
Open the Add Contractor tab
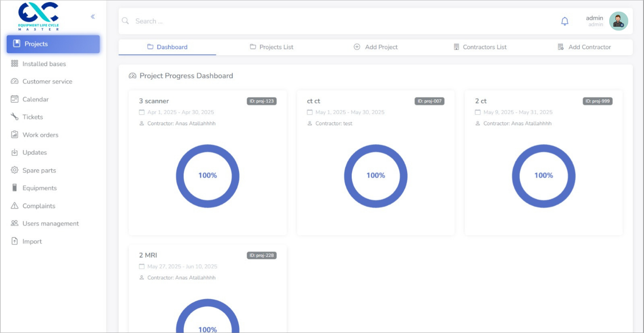tap(584, 47)
